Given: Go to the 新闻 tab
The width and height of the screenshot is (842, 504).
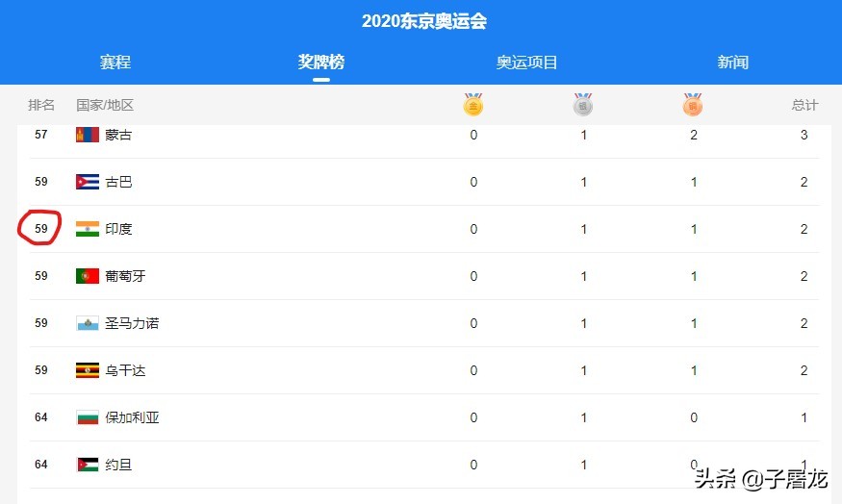Looking at the screenshot, I should [733, 63].
